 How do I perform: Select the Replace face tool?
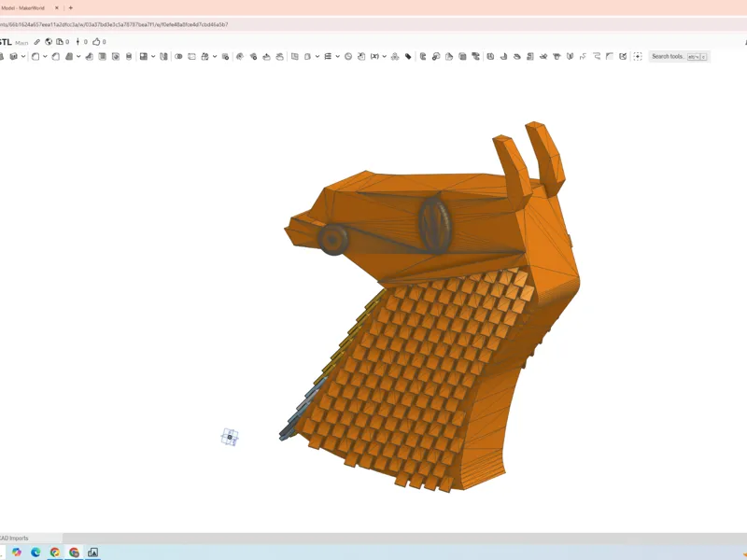pyautogui.click(x=279, y=56)
